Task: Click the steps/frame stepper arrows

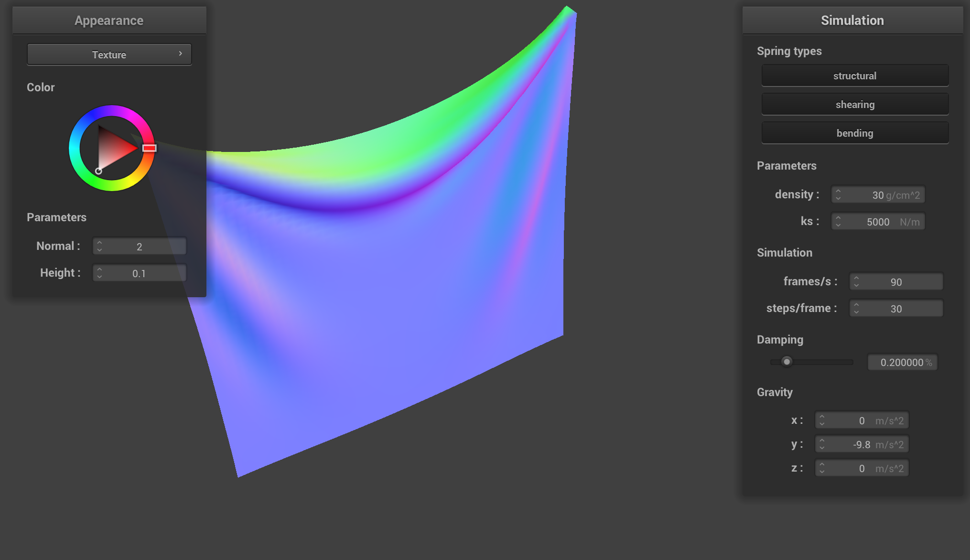Action: point(856,308)
